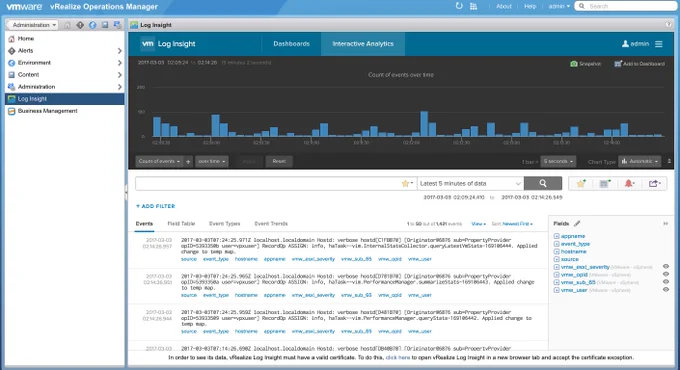680x370 pixels.
Task: Expand the event_type field box
Action: [556, 244]
